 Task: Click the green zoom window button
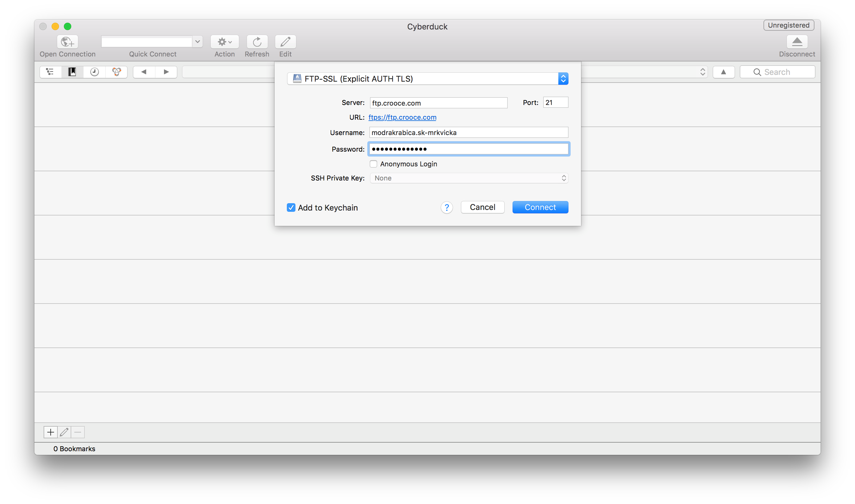click(x=68, y=26)
